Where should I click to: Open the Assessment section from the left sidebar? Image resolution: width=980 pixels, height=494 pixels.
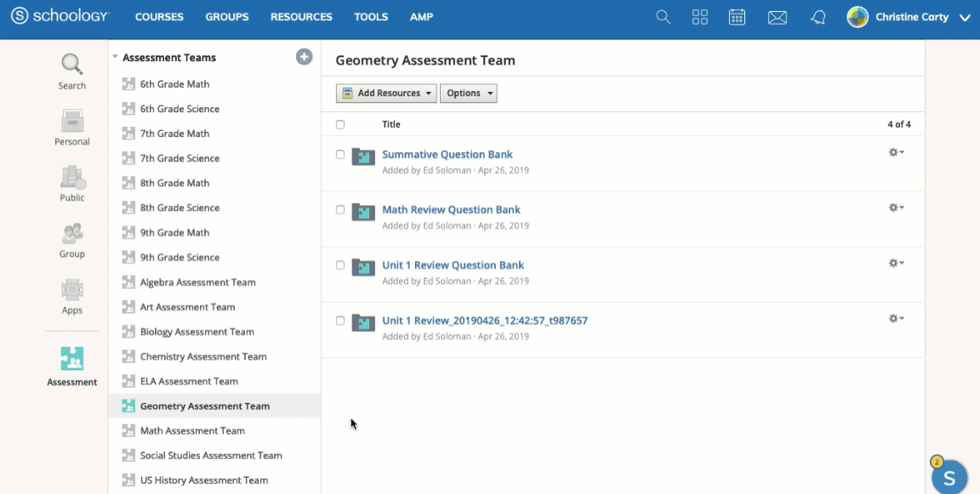(x=71, y=366)
